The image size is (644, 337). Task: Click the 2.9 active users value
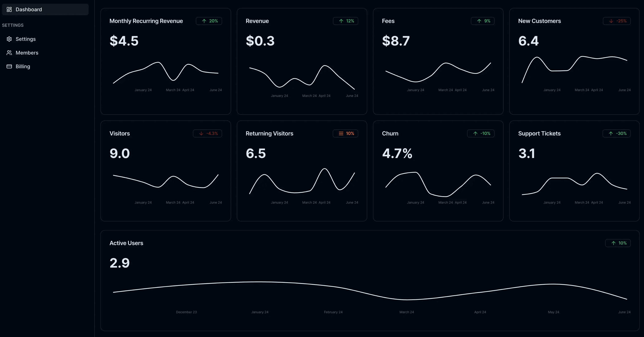[120, 263]
